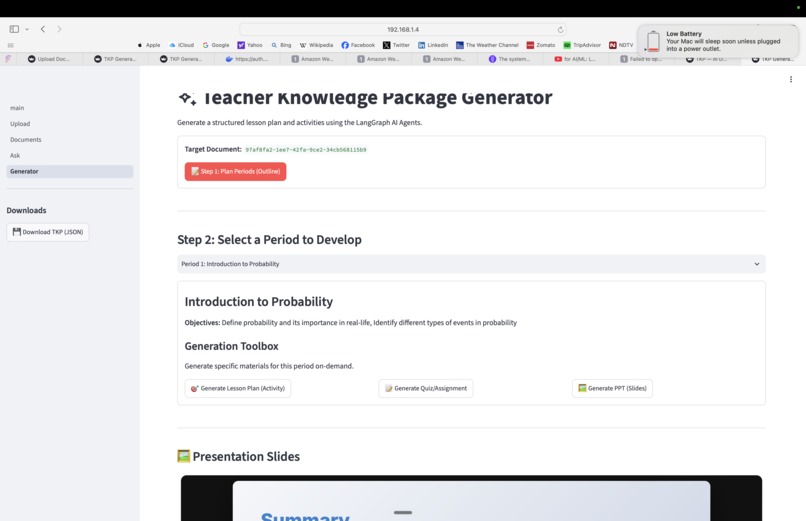Switch to The system... tab
This screenshot has width=806, height=521.
tap(509, 59)
